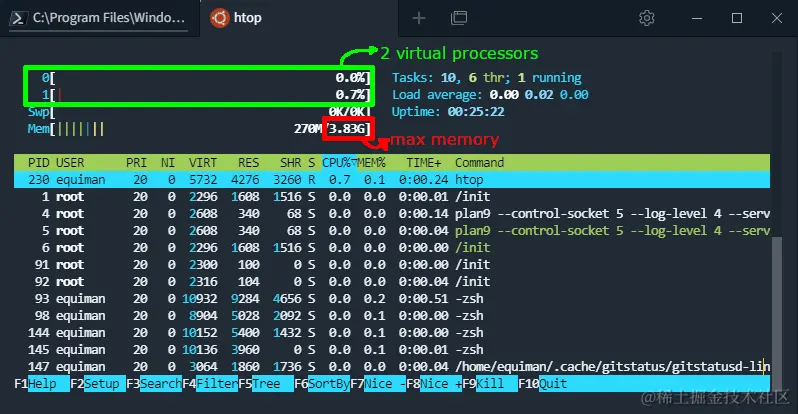Sort by the USER column header
Image resolution: width=798 pixels, height=414 pixels.
70,163
